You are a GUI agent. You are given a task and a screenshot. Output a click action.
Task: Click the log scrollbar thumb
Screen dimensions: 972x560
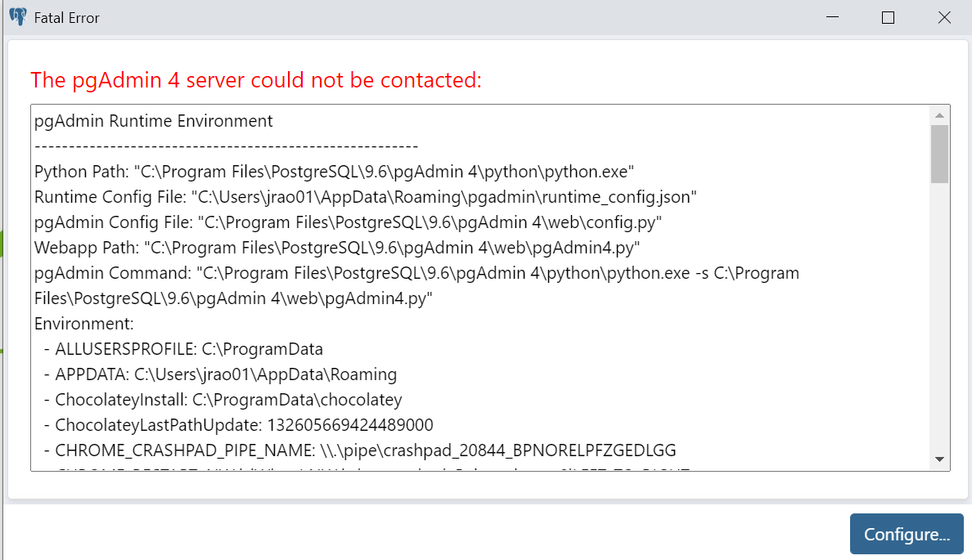[x=940, y=154]
